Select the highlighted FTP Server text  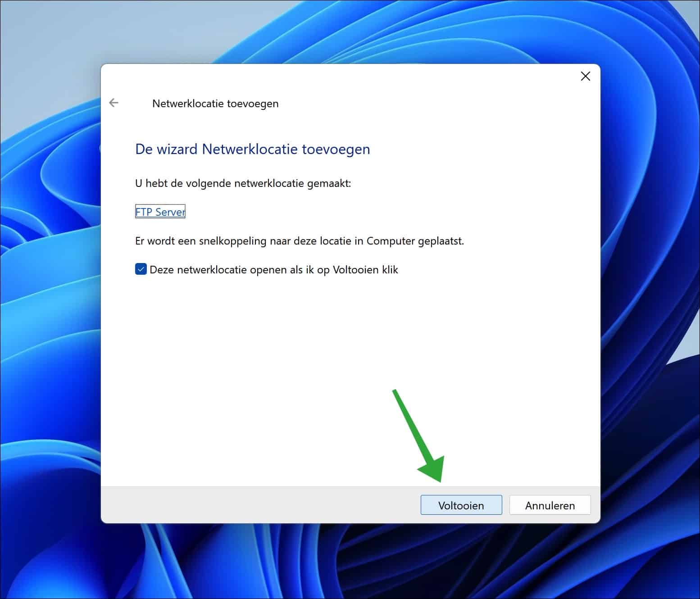point(160,211)
